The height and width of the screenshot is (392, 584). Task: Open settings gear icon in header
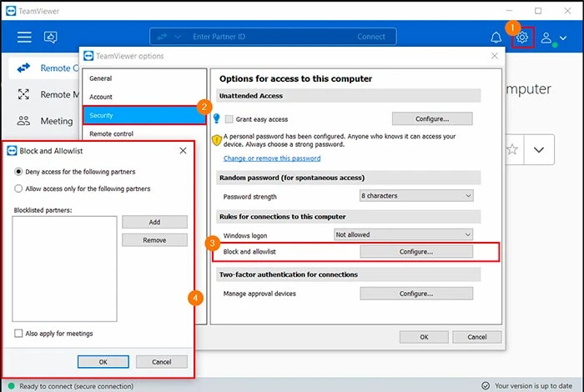(x=522, y=38)
